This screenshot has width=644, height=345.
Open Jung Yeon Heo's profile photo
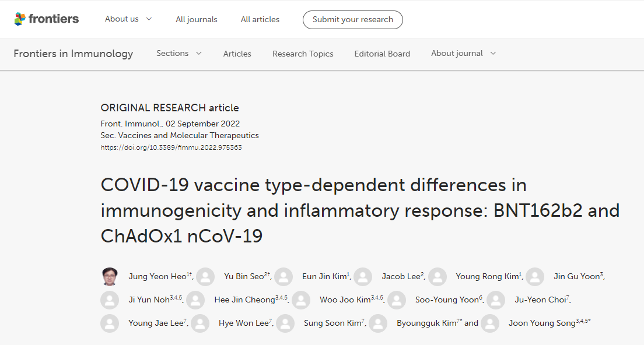[x=110, y=276]
